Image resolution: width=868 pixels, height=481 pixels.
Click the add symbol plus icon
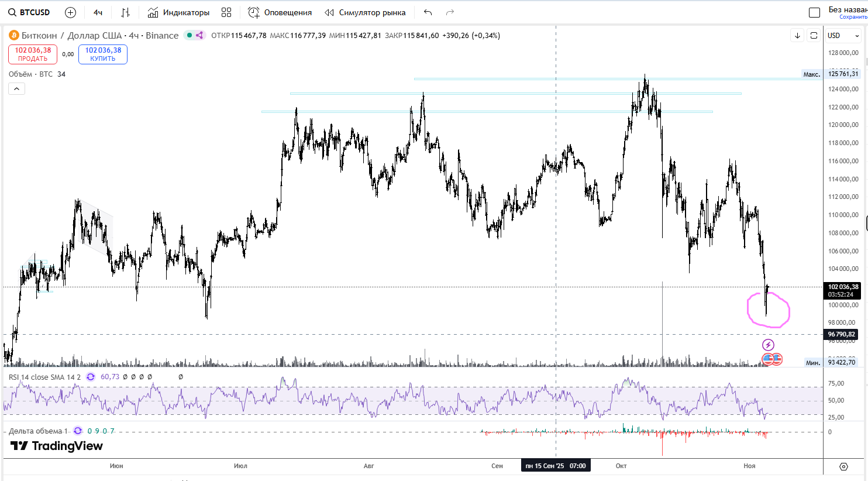tap(70, 12)
